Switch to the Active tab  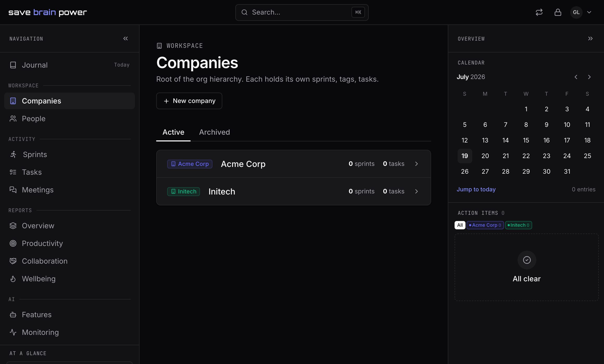pyautogui.click(x=173, y=132)
